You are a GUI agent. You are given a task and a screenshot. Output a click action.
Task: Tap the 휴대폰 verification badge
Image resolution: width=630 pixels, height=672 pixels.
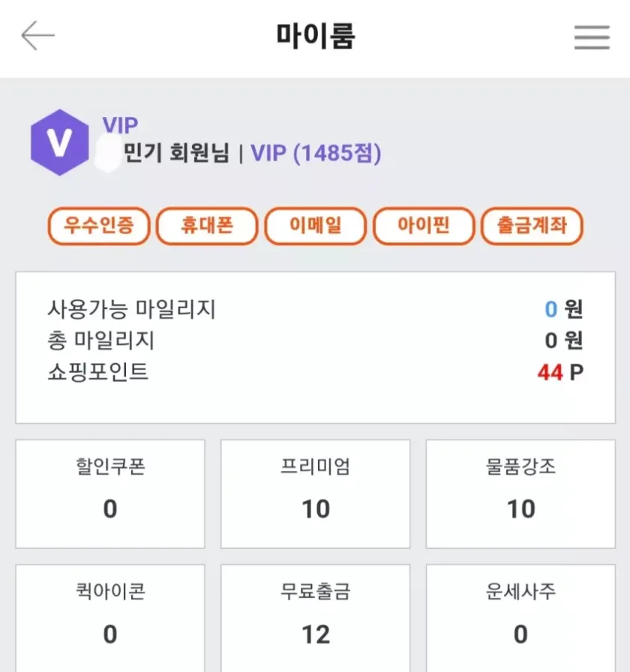[207, 226]
